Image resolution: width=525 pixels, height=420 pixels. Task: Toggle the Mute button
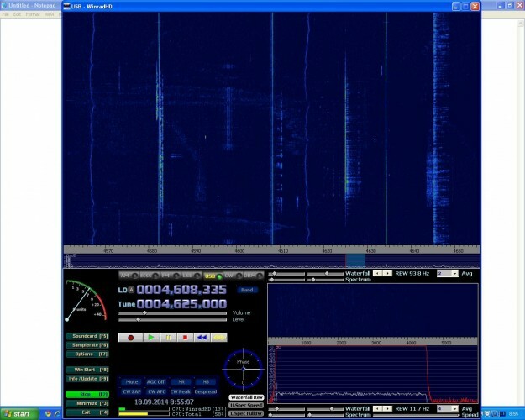tap(132, 381)
